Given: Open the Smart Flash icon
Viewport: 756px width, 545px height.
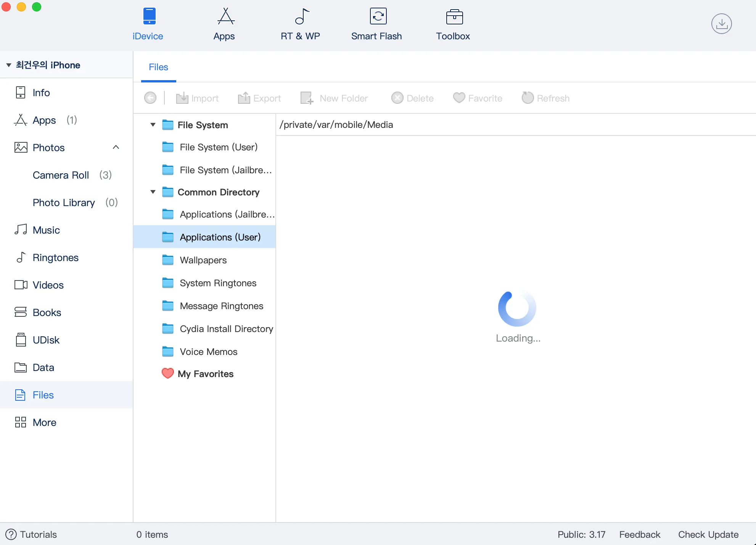Looking at the screenshot, I should click(378, 16).
